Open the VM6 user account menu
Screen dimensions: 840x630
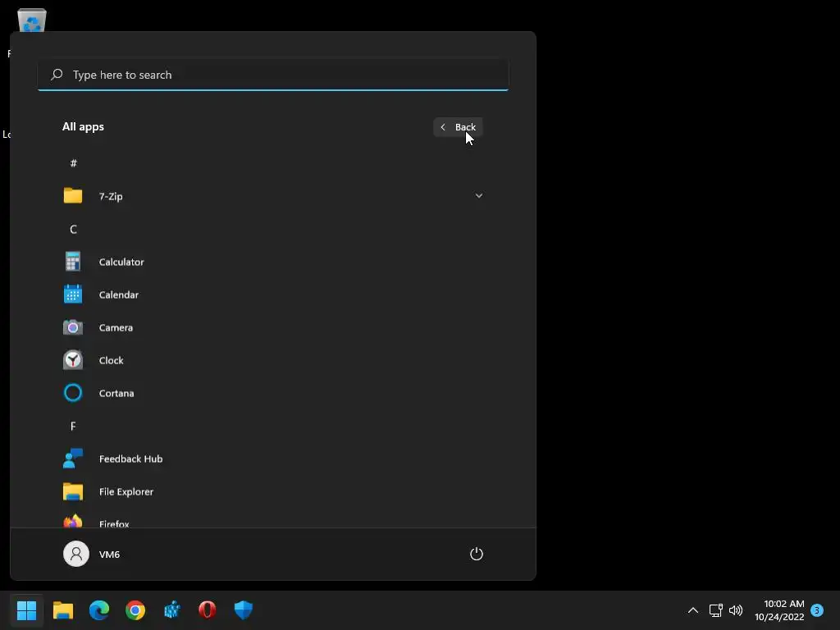click(92, 554)
